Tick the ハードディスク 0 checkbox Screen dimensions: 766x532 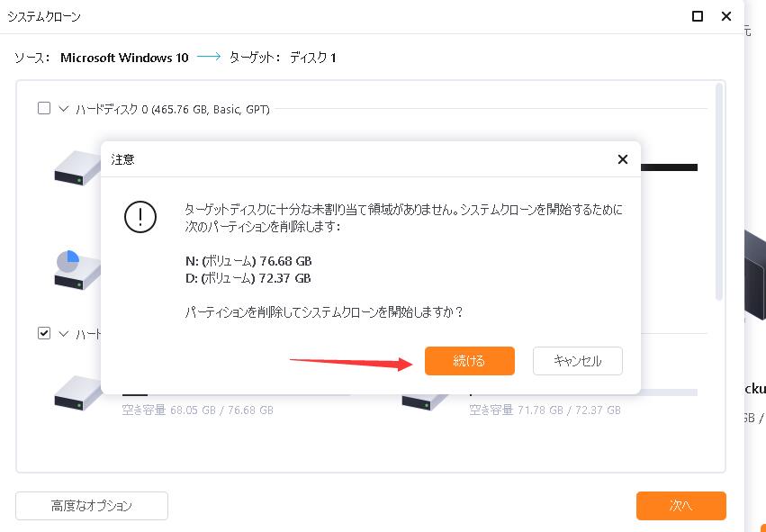click(44, 109)
